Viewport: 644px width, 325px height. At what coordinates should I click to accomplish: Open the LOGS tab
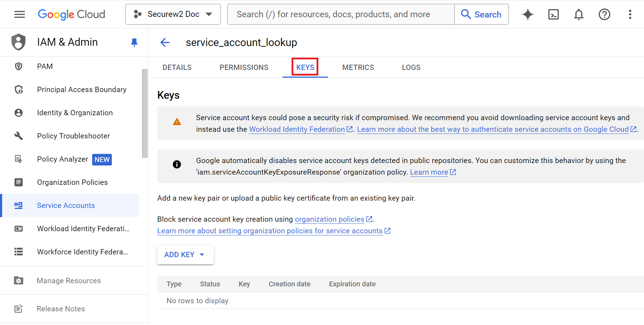[411, 67]
